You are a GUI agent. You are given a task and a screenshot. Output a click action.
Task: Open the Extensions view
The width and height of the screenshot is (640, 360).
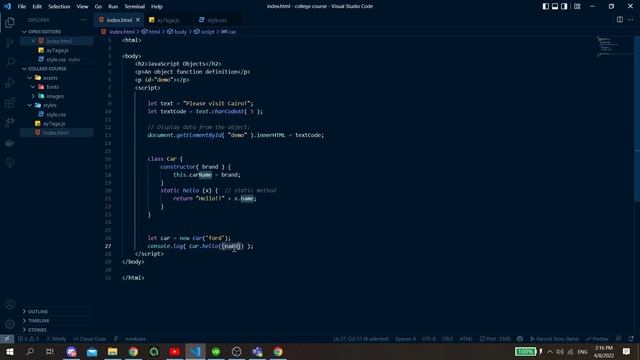pyautogui.click(x=10, y=102)
